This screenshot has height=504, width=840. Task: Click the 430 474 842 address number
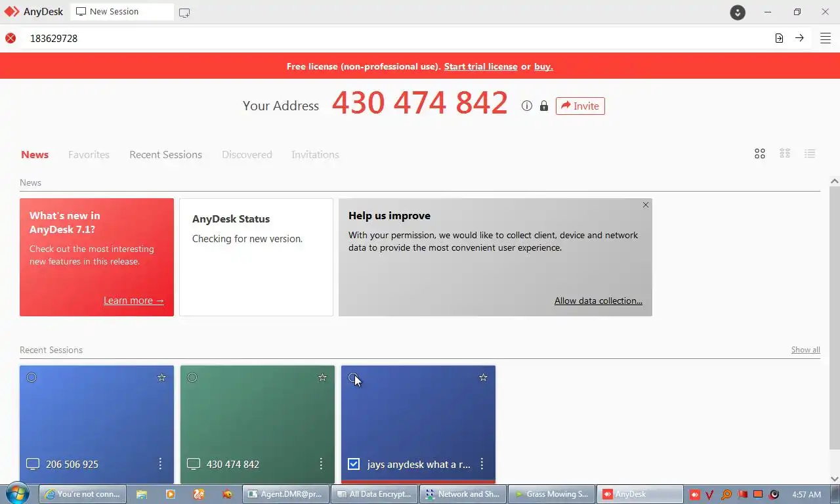point(419,103)
